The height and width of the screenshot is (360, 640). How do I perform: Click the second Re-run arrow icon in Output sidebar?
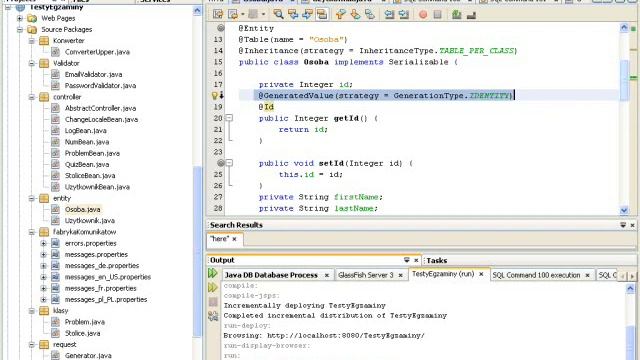[213, 287]
